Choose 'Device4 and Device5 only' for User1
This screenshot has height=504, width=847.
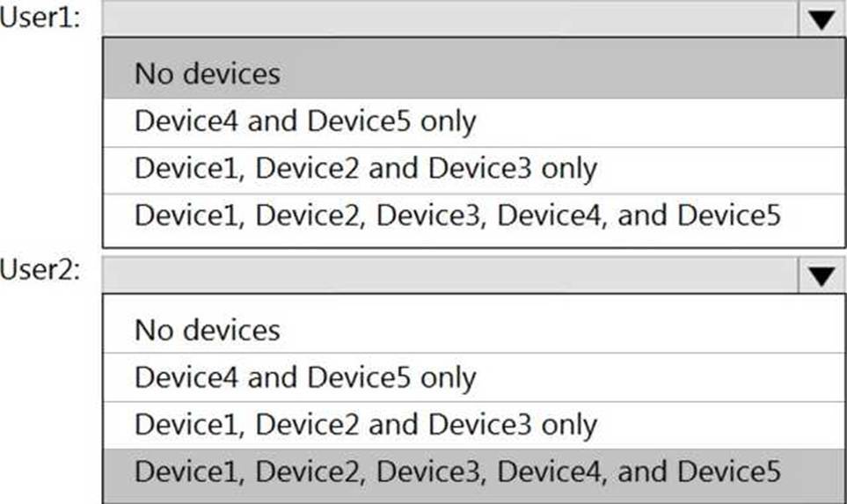(x=304, y=121)
